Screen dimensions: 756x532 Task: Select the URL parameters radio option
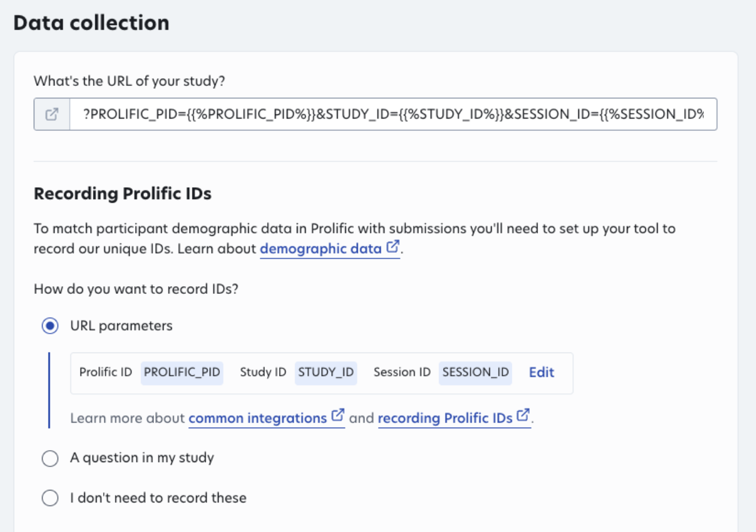pos(50,326)
